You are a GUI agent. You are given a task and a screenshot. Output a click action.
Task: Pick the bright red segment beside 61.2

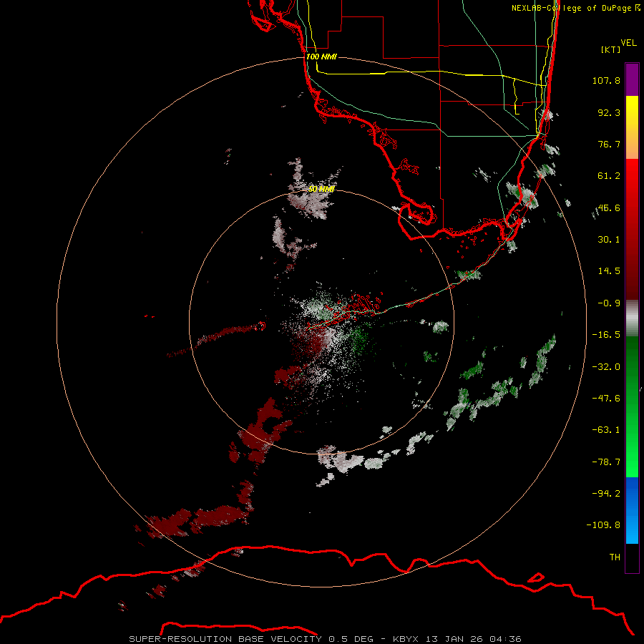632,176
